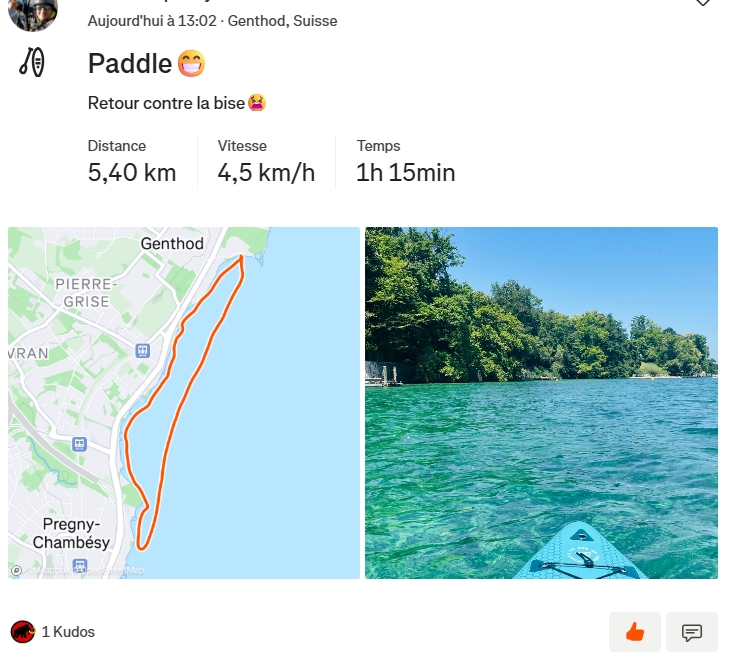
Task: Click the 1h 15min time stat
Action: click(x=405, y=173)
